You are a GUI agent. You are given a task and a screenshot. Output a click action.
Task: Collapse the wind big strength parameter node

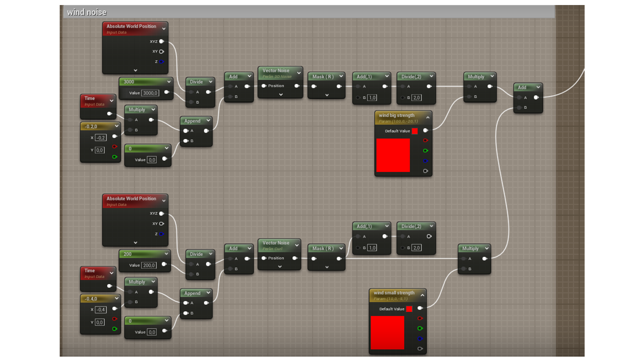[428, 117]
